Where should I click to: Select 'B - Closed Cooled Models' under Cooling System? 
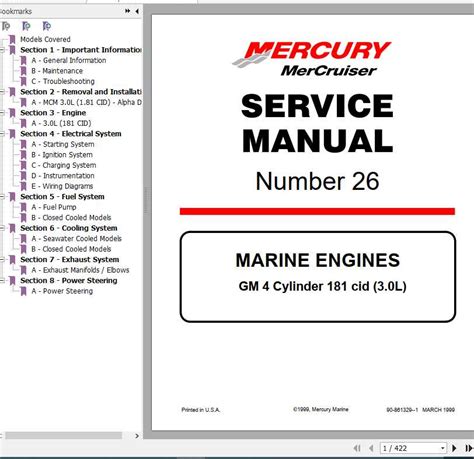(71, 249)
